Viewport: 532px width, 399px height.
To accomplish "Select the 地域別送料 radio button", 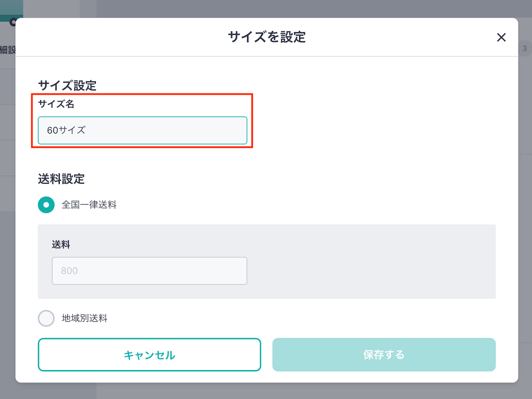I will pyautogui.click(x=46, y=318).
